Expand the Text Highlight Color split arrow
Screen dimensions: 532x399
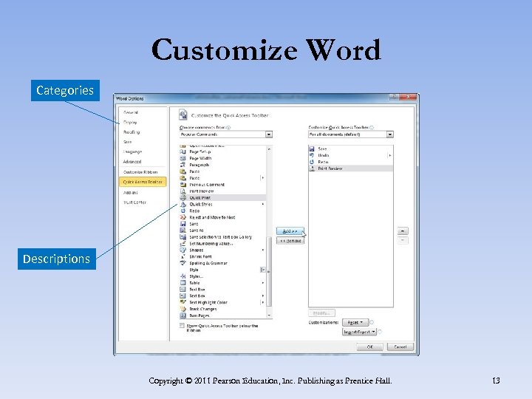pos(262,302)
